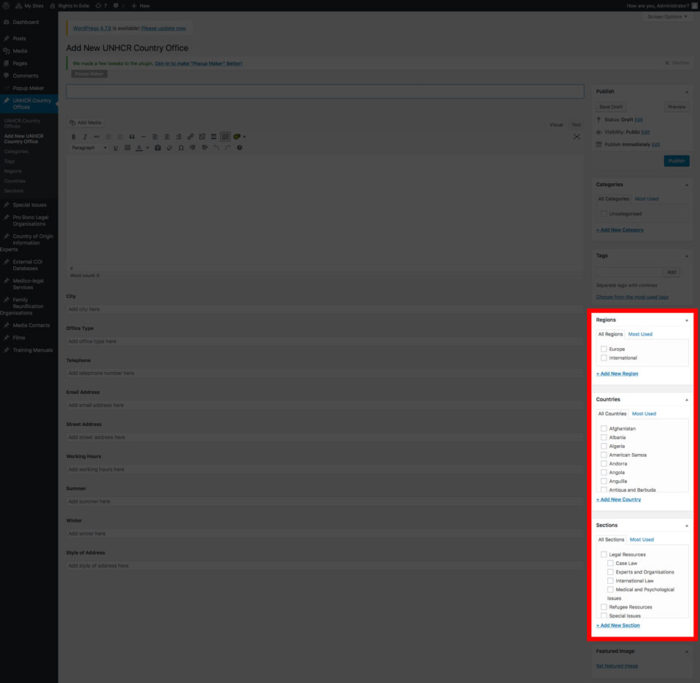Image resolution: width=700 pixels, height=683 pixels.
Task: Click the Add New Region link
Action: (x=617, y=374)
